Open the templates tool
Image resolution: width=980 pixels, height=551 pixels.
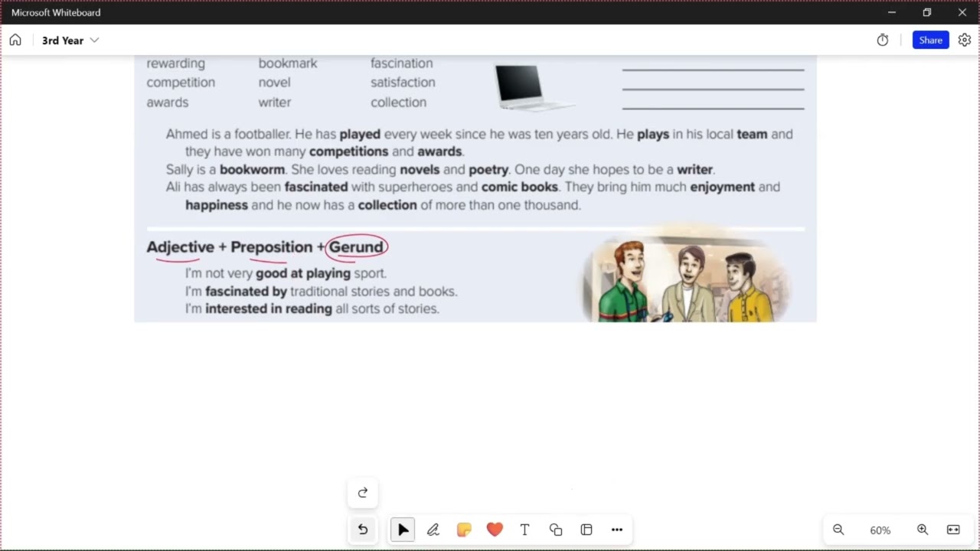[x=586, y=530]
